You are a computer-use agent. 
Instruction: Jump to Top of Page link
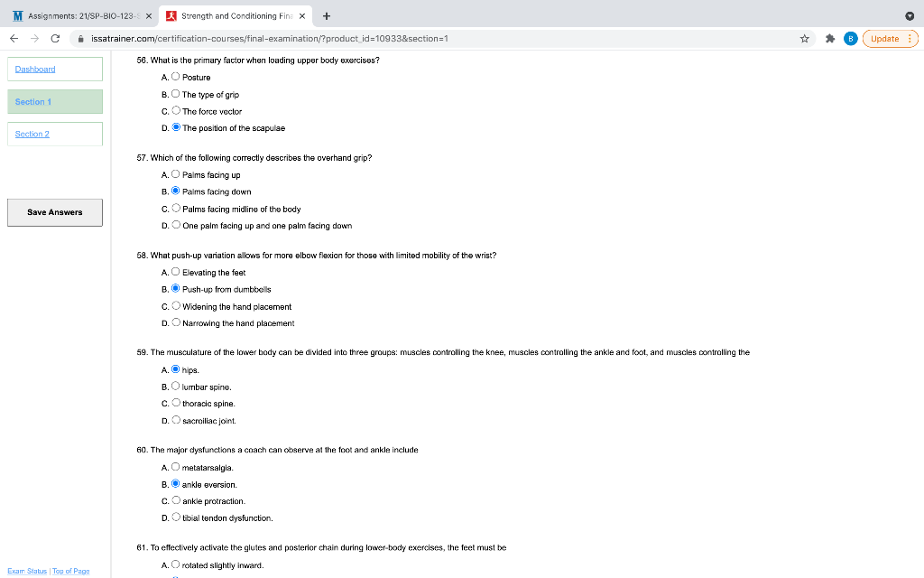pos(70,571)
